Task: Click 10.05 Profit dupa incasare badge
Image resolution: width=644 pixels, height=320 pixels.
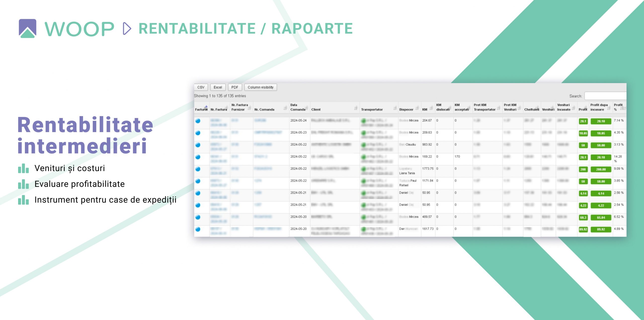Action: pyautogui.click(x=601, y=133)
